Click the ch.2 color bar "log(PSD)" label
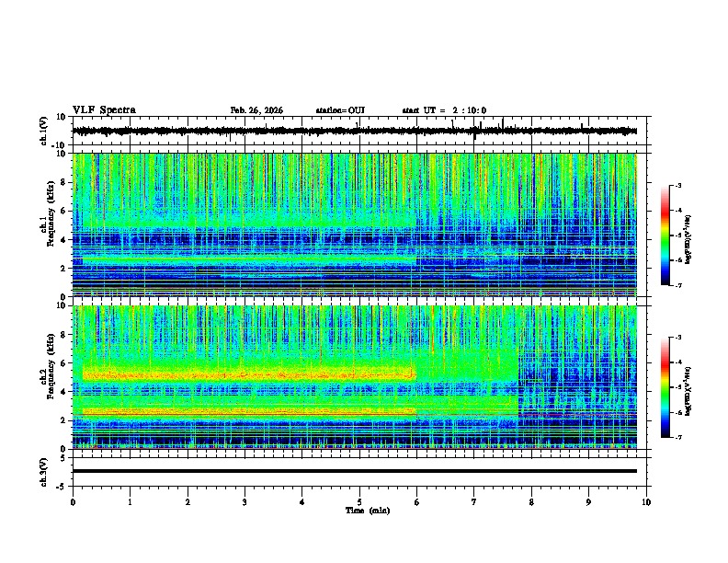Viewport: 728px width, 563px height. pos(688,391)
